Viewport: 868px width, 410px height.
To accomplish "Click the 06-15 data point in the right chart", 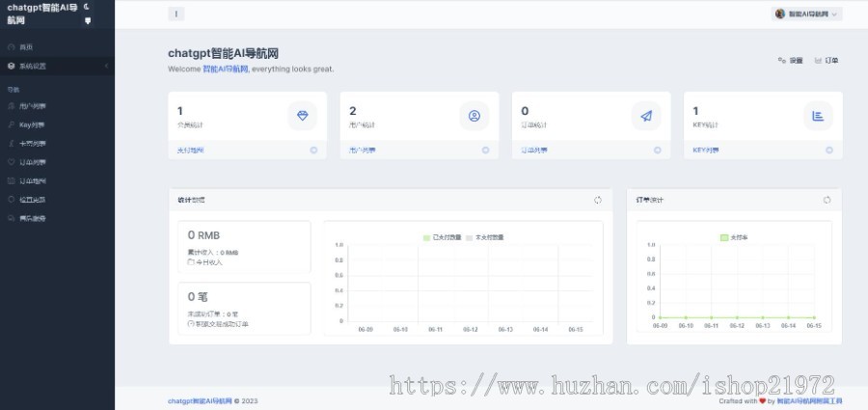I will click(x=814, y=317).
